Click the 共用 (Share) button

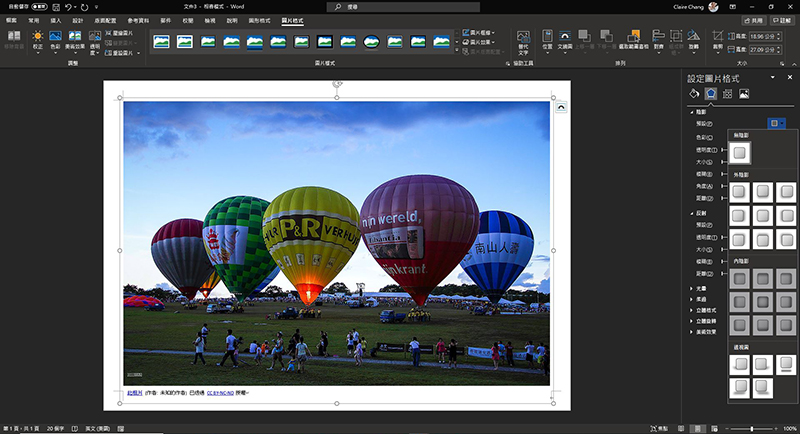pyautogui.click(x=755, y=19)
